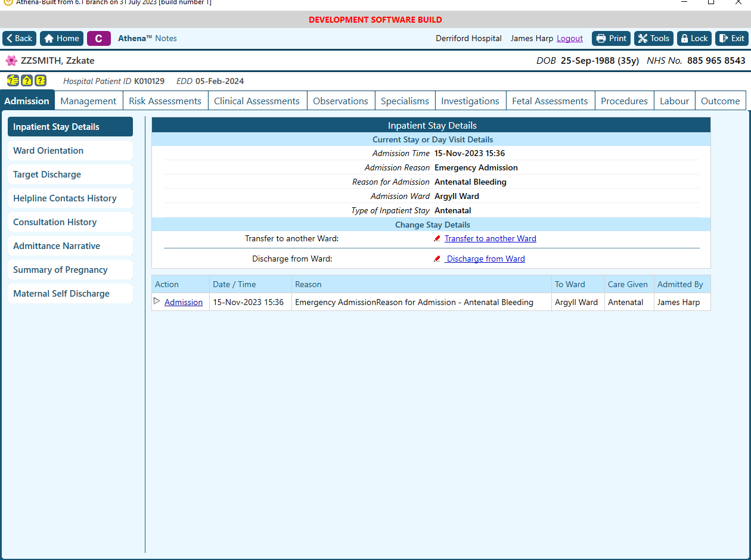This screenshot has width=751, height=560.
Task: Click the NHS number 885 965 8543
Action: tap(716, 61)
